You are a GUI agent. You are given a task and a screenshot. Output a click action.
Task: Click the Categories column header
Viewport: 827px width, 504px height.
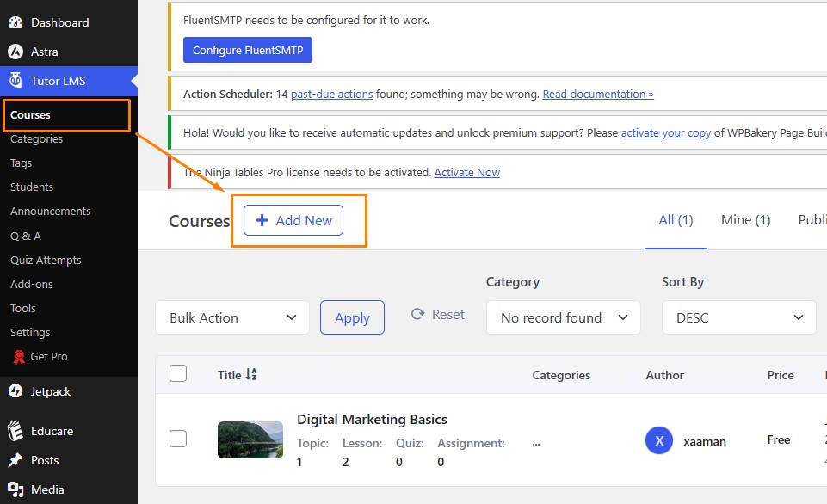tap(561, 375)
